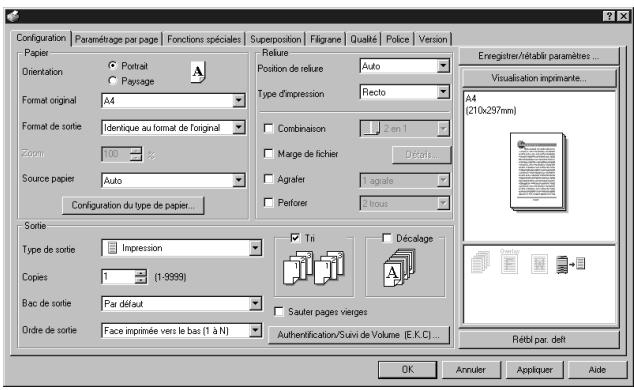The height and width of the screenshot is (390, 634).
Task: Click the Overlay status icon
Action: click(x=509, y=261)
